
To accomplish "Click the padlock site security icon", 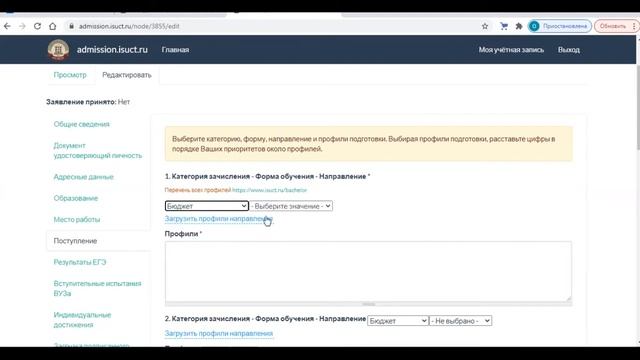I will pyautogui.click(x=71, y=26).
